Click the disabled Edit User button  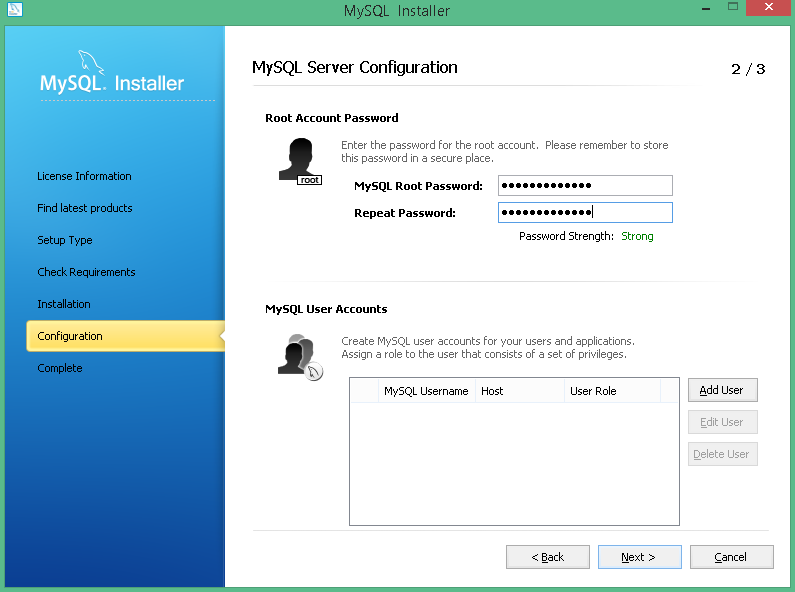click(722, 422)
